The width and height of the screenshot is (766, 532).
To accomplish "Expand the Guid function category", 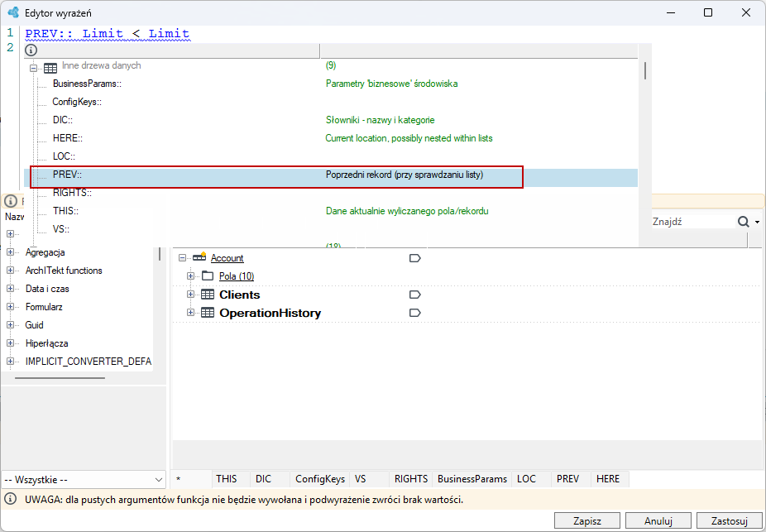I will click(10, 325).
